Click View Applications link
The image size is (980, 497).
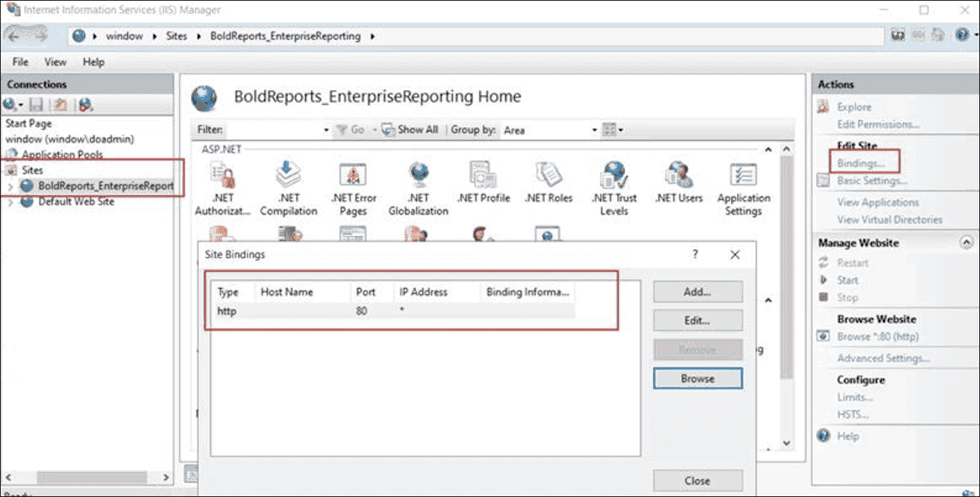(x=878, y=202)
